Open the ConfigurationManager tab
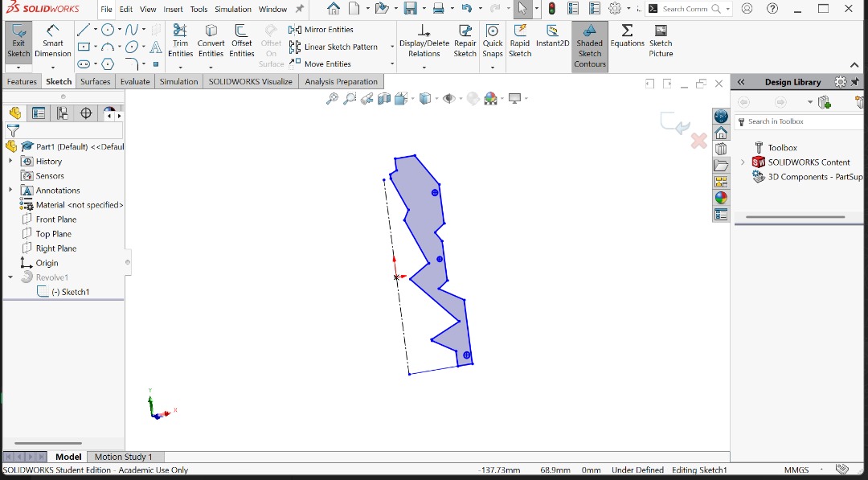 click(x=62, y=113)
